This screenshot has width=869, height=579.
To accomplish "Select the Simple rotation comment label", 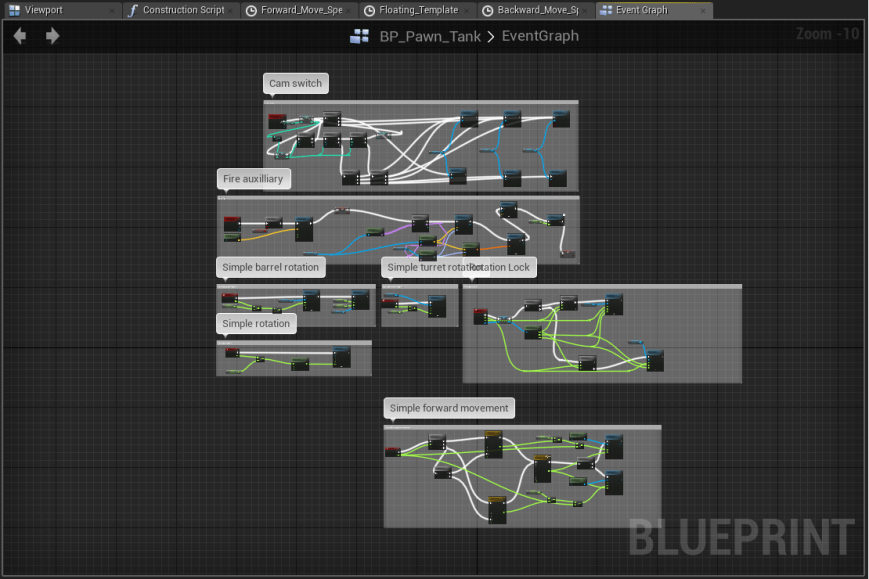I will [256, 324].
